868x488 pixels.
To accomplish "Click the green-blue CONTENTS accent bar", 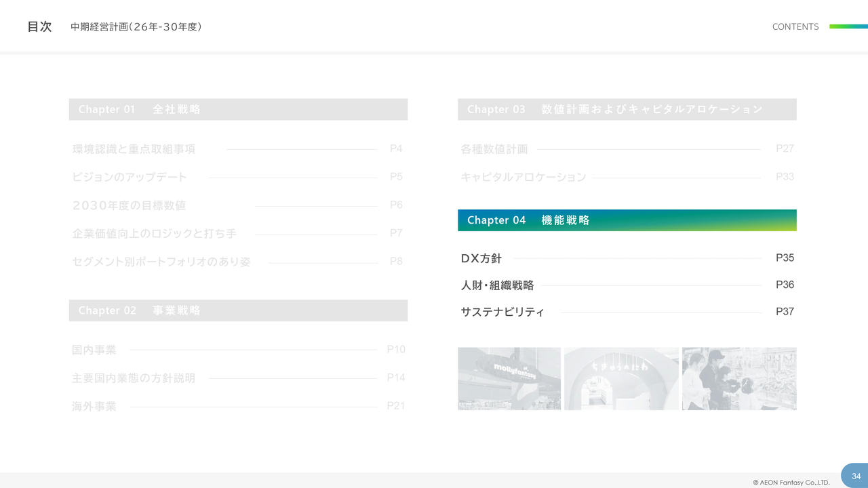I will click(x=848, y=26).
